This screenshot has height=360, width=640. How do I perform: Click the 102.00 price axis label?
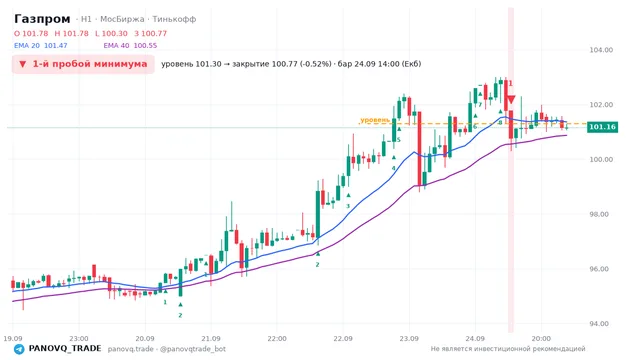pos(601,104)
